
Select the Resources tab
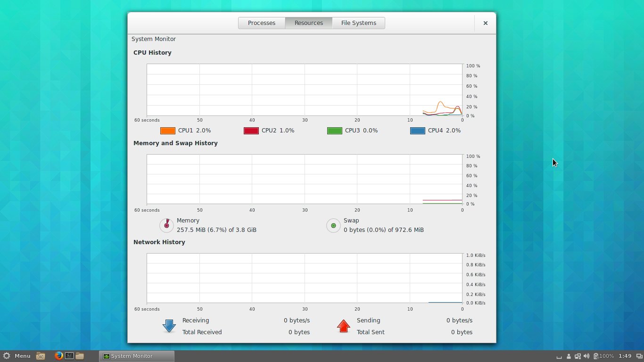point(309,23)
